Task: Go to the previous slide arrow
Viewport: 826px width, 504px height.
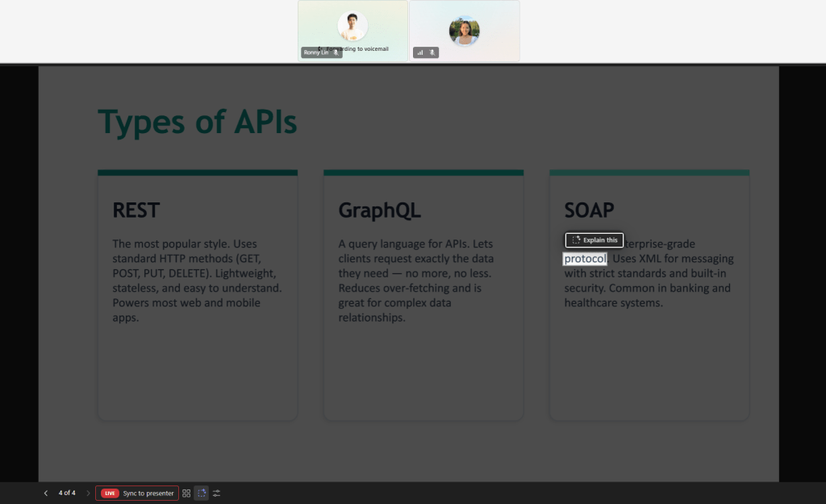Action: pos(46,493)
